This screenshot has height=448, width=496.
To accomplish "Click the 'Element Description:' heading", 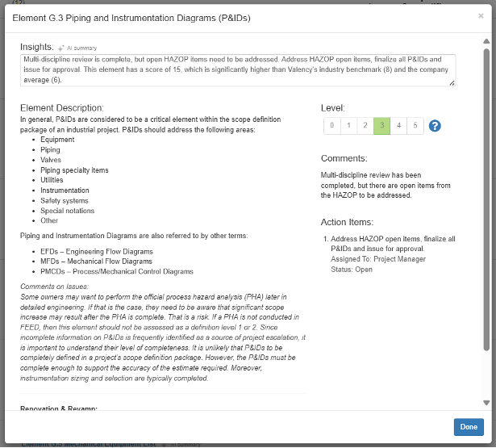I will pos(62,108).
